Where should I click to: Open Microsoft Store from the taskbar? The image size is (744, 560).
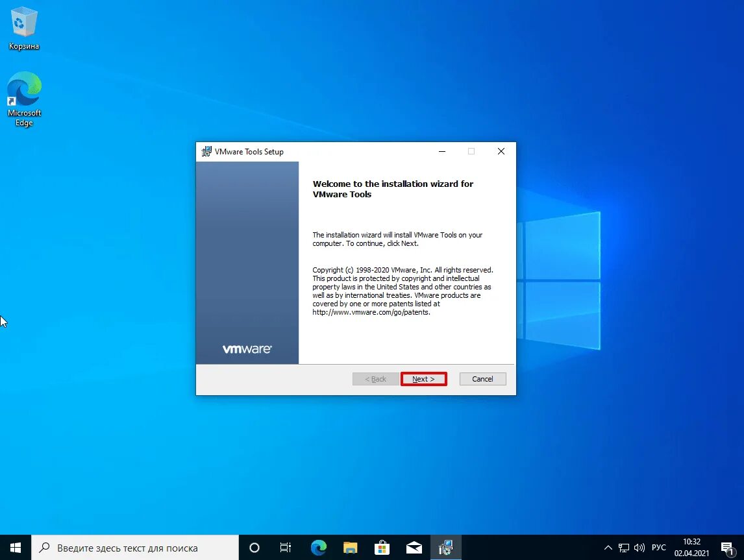pos(382,548)
